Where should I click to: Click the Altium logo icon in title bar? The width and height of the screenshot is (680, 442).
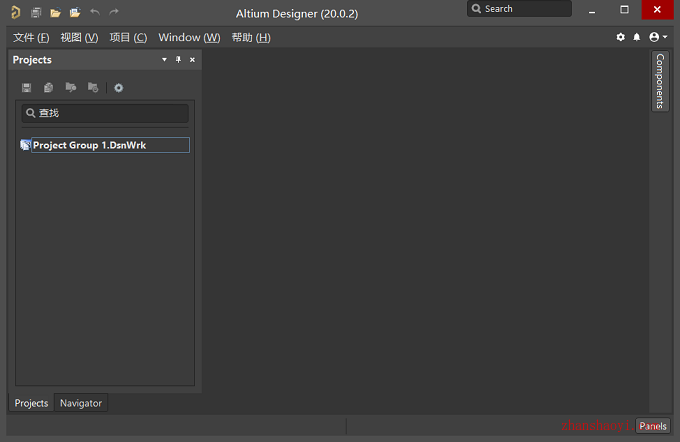(x=16, y=12)
